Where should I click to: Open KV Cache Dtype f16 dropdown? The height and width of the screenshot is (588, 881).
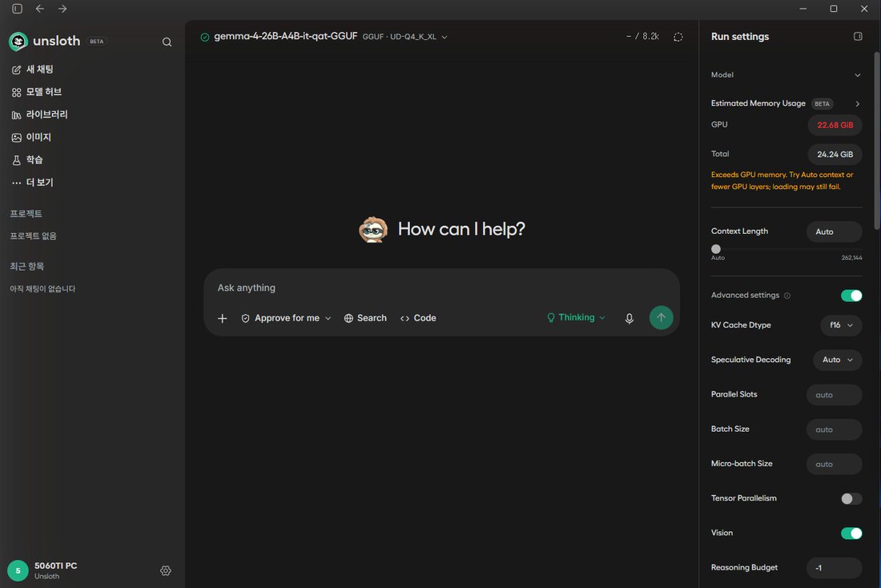click(841, 325)
